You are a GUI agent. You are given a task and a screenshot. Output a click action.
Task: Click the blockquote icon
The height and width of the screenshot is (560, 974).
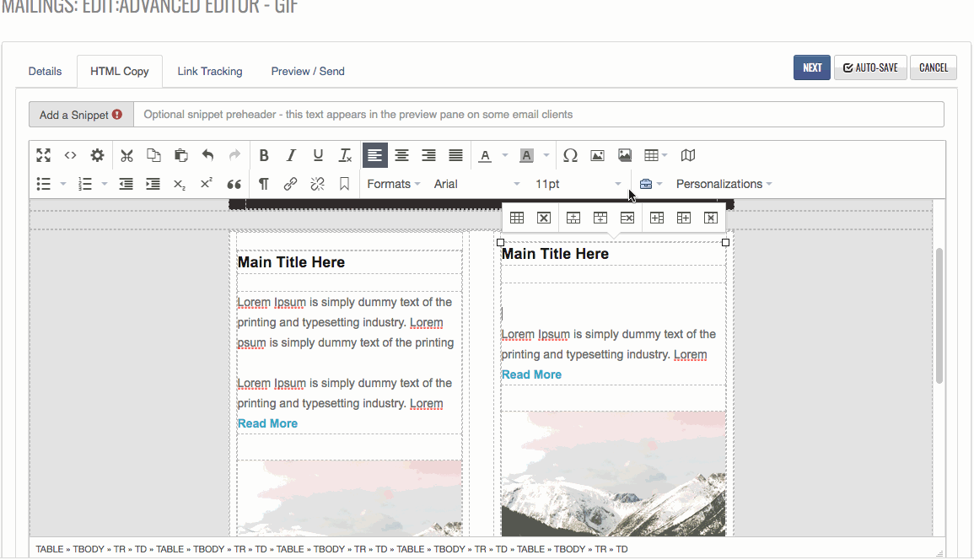pyautogui.click(x=234, y=184)
